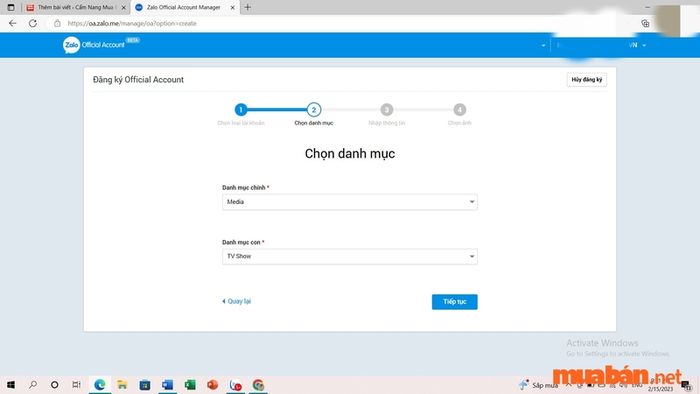Go to step 1 circle
700x394 pixels.
[x=241, y=109]
